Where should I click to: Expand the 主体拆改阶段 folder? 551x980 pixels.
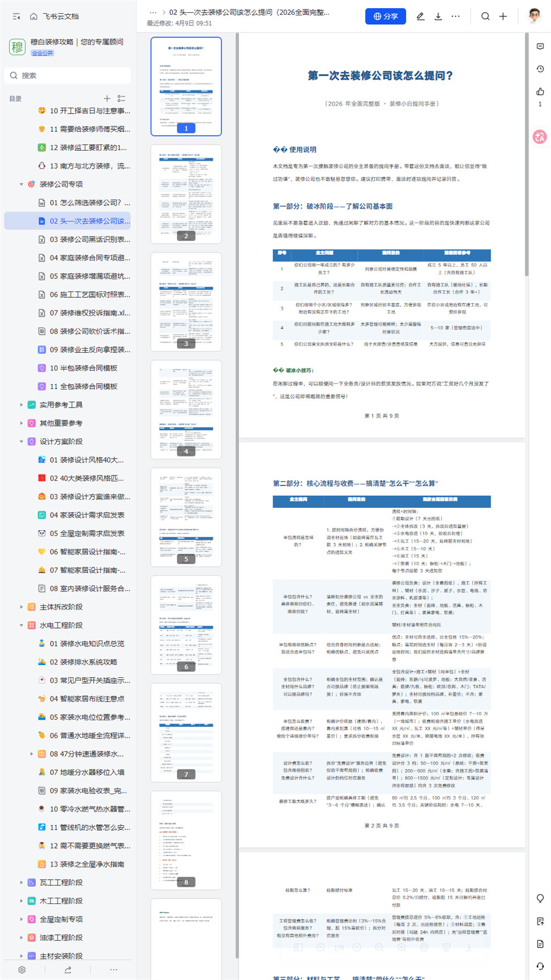21,607
